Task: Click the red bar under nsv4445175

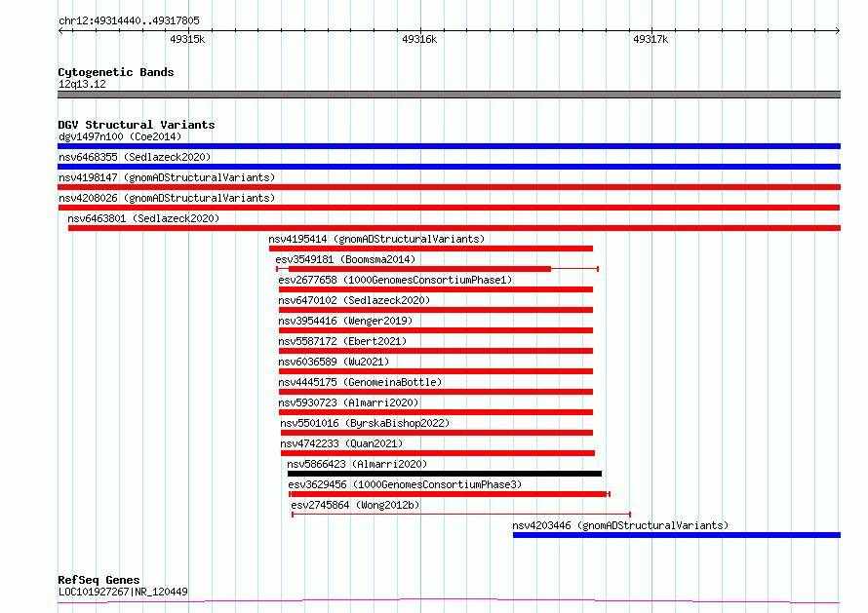Action: pos(436,392)
